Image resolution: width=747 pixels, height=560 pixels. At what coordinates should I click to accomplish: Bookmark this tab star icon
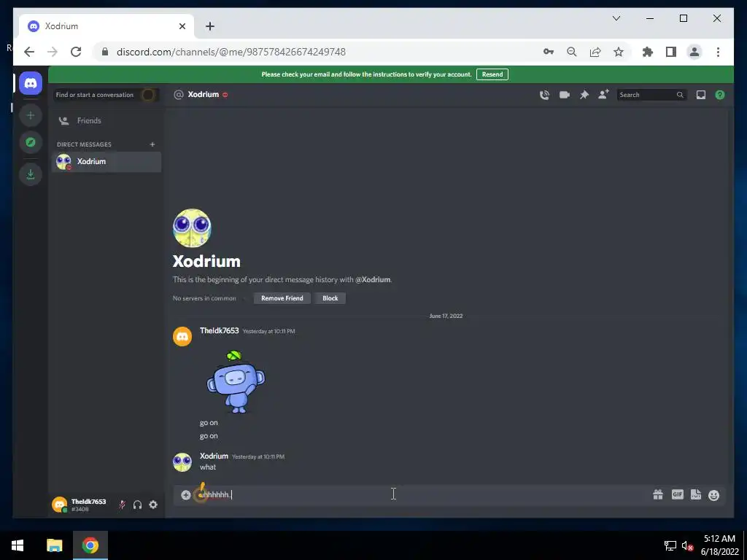619,52
